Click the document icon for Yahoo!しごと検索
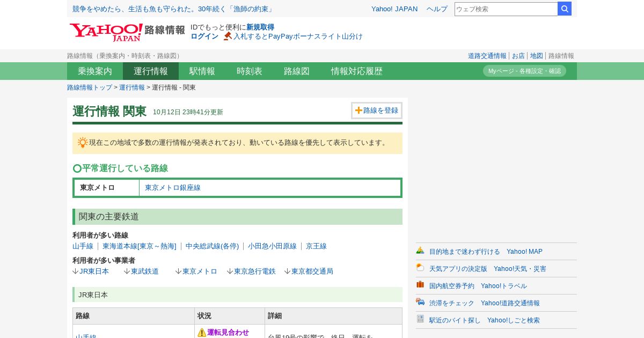Image resolution: width=644 pixels, height=338 pixels. coord(420,319)
